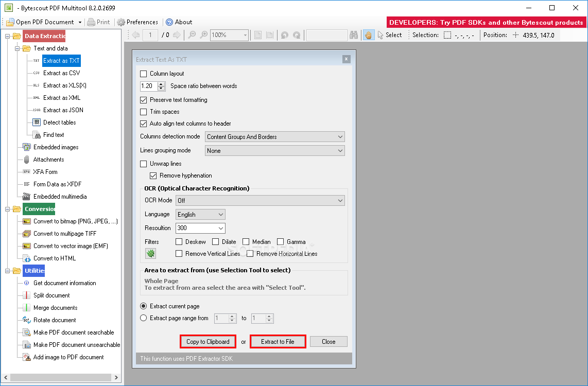Viewport: 588px width, 386px height.
Task: Click Convert to vector image (EMF) icon
Action: point(27,246)
